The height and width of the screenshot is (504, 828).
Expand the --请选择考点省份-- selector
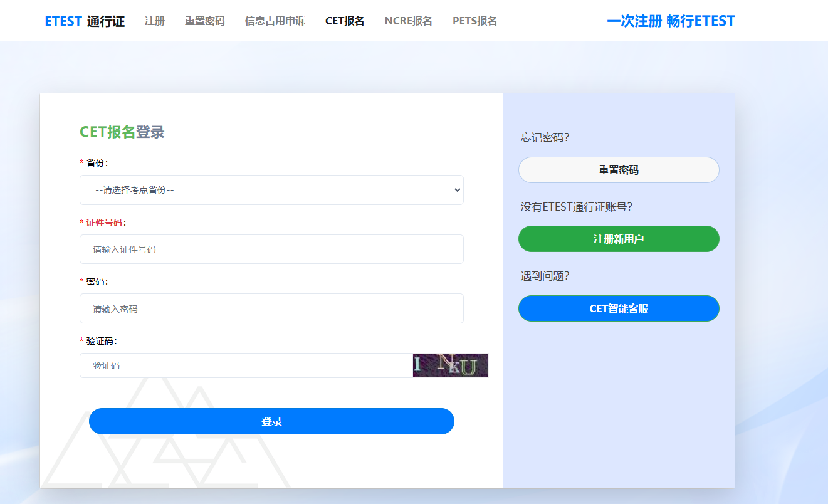click(271, 190)
